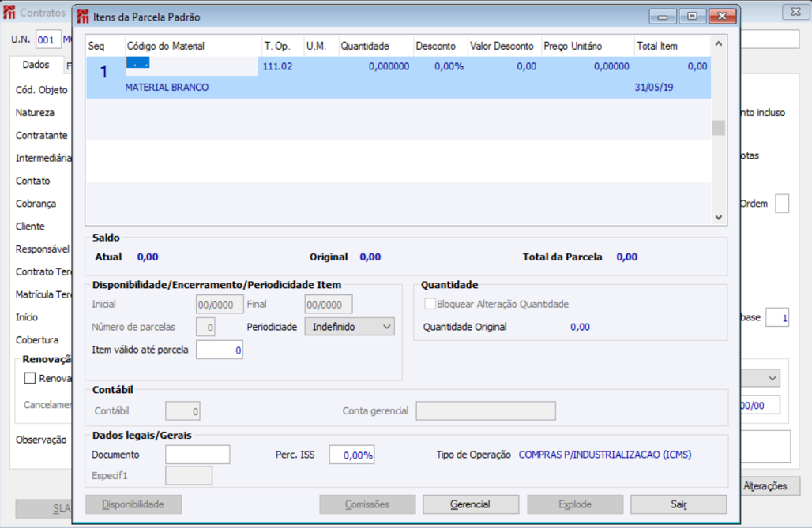The height and width of the screenshot is (528, 812).
Task: Click the Quantidade Original value 0,00
Action: (580, 327)
